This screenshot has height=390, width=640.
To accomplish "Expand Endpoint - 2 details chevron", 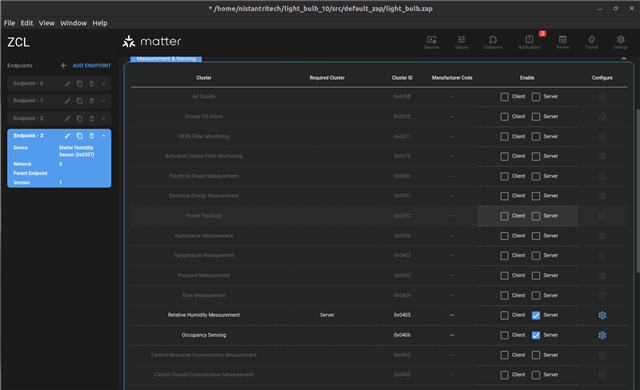I will tap(104, 118).
